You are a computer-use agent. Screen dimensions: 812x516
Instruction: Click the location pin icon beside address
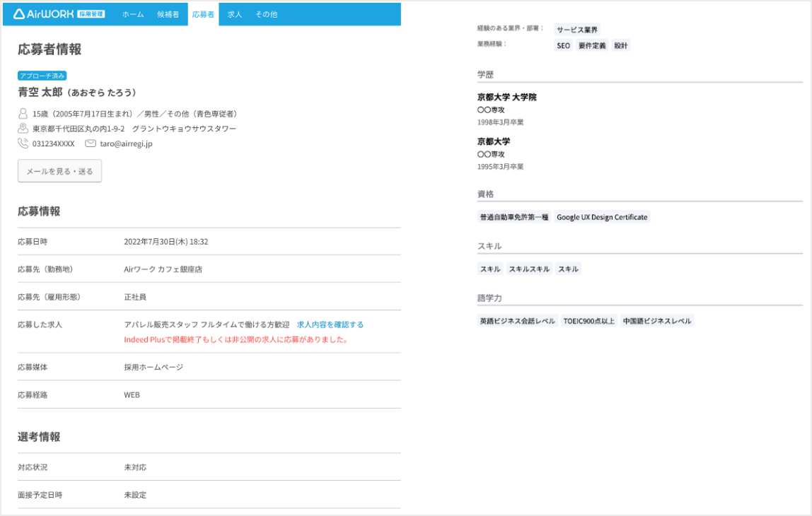pos(23,129)
